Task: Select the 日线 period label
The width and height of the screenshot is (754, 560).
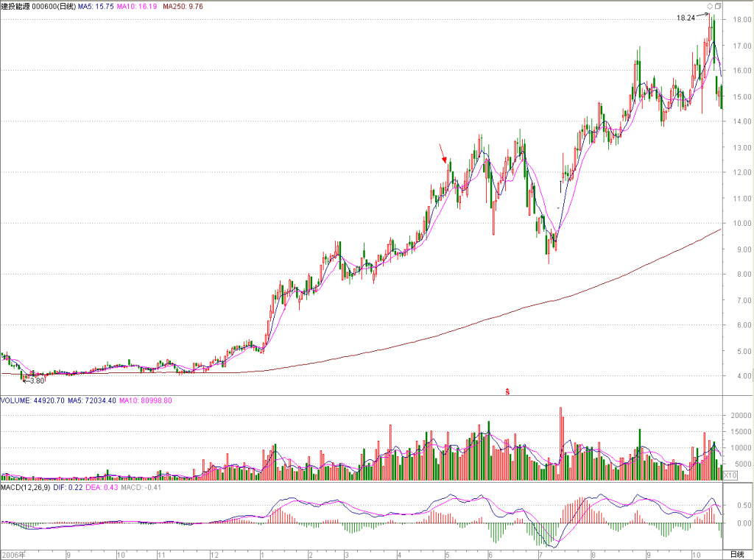Action: pos(736,555)
